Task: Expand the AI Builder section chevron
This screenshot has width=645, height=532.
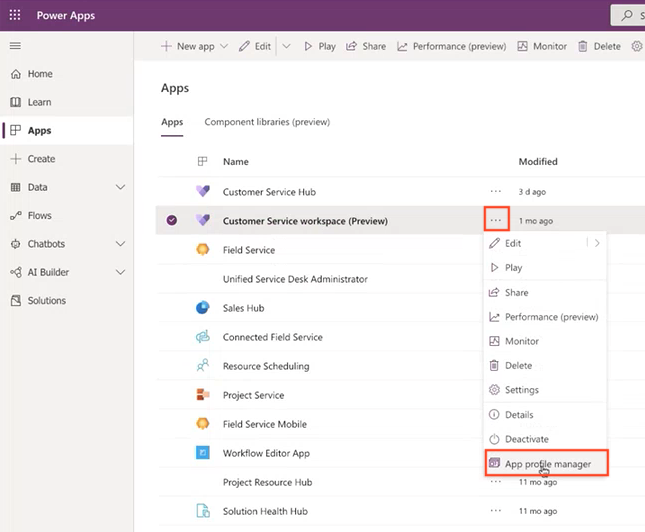Action: point(121,272)
